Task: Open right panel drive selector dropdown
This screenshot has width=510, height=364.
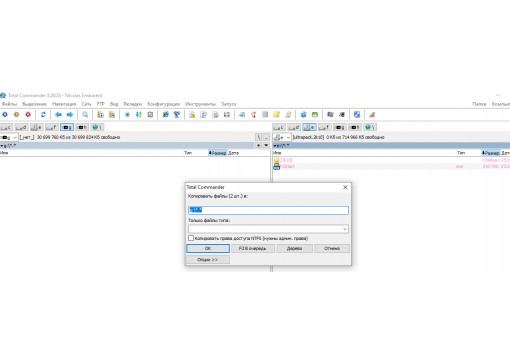Action: pyautogui.click(x=282, y=137)
